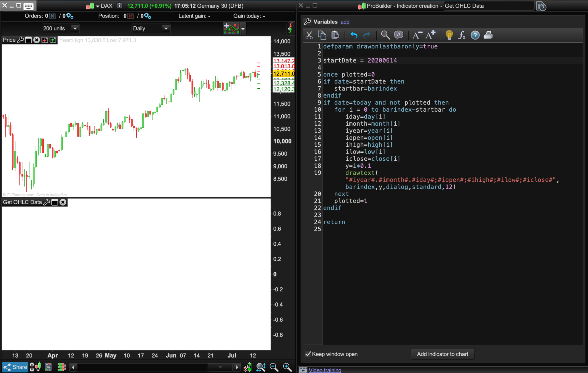Print the code using printer icon
Screen dimensions: 588x373
488,35
